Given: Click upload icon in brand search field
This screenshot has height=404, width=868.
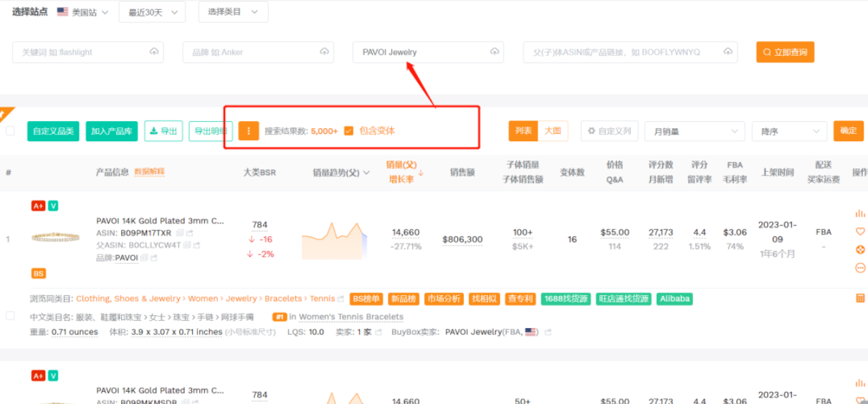Looking at the screenshot, I should pyautogui.click(x=325, y=52).
